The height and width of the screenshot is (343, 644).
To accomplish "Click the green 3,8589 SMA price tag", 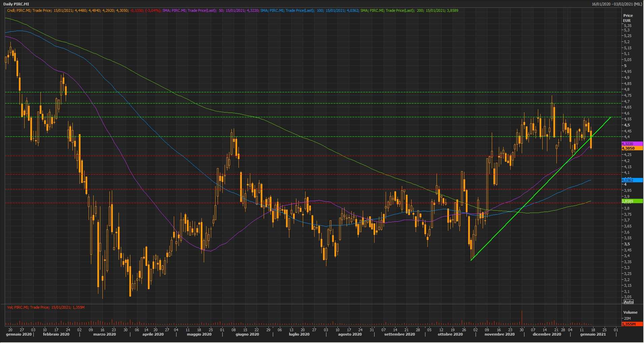I will [632, 201].
